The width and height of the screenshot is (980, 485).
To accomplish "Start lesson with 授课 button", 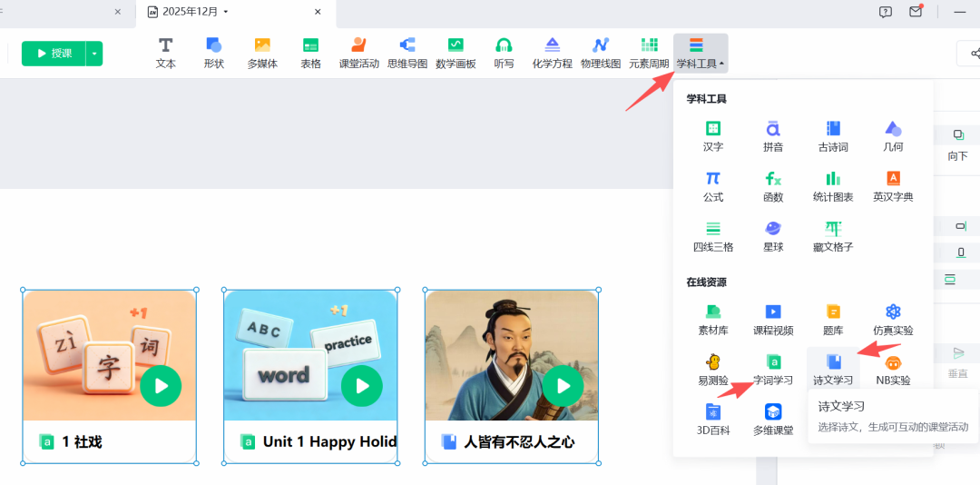I will pos(54,54).
